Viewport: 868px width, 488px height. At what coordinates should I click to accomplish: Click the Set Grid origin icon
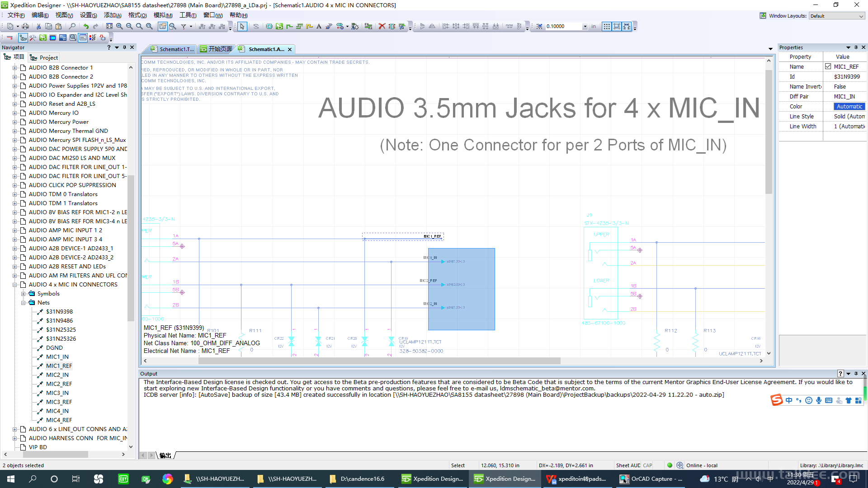pos(539,26)
